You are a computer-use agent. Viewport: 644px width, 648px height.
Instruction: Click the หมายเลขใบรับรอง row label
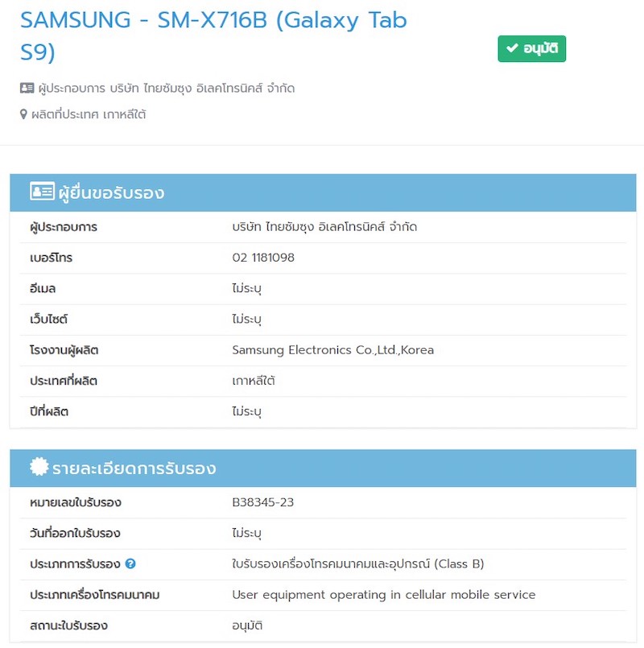pyautogui.click(x=75, y=502)
